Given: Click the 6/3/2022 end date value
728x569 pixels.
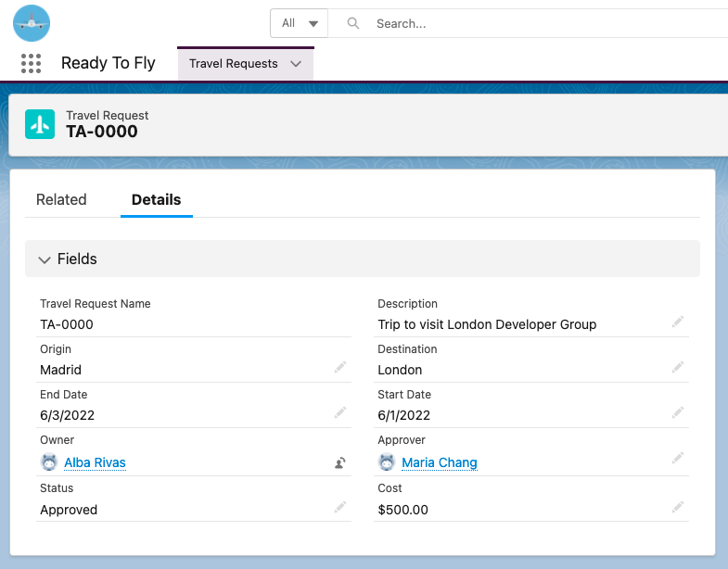Looking at the screenshot, I should click(68, 415).
